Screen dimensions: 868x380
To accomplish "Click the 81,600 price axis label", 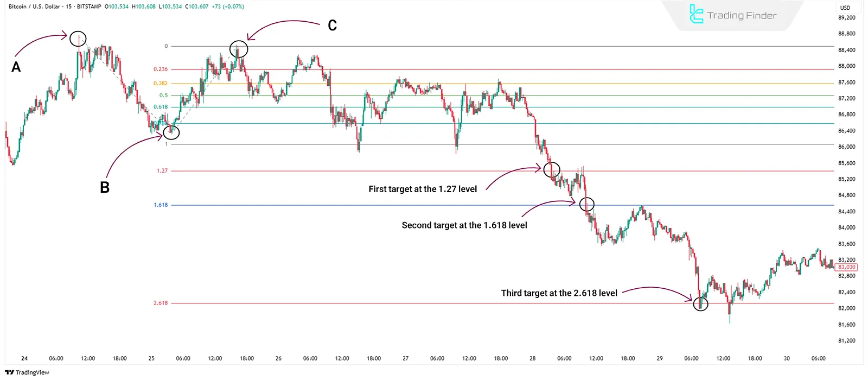I will [847, 325].
